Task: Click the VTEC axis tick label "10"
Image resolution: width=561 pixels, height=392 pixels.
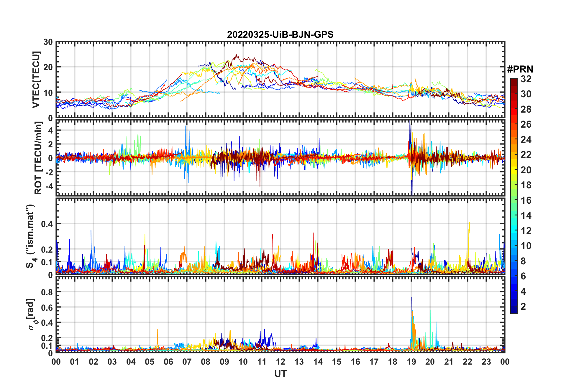Action: pos(48,93)
